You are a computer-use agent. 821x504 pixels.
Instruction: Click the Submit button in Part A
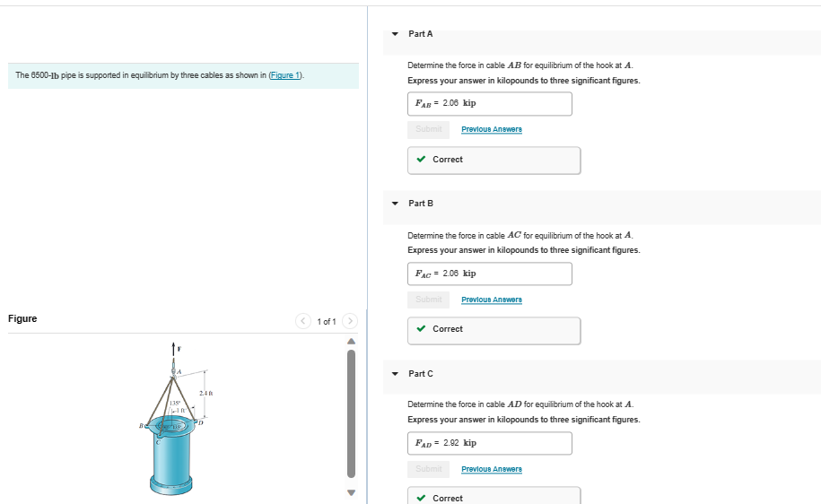[x=429, y=129]
